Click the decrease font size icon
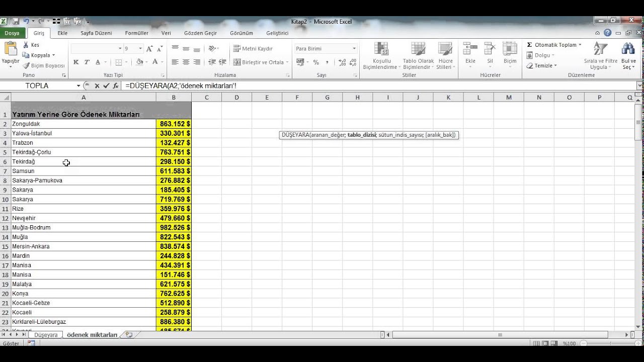Screen dimensions: 644x362 (159, 49)
